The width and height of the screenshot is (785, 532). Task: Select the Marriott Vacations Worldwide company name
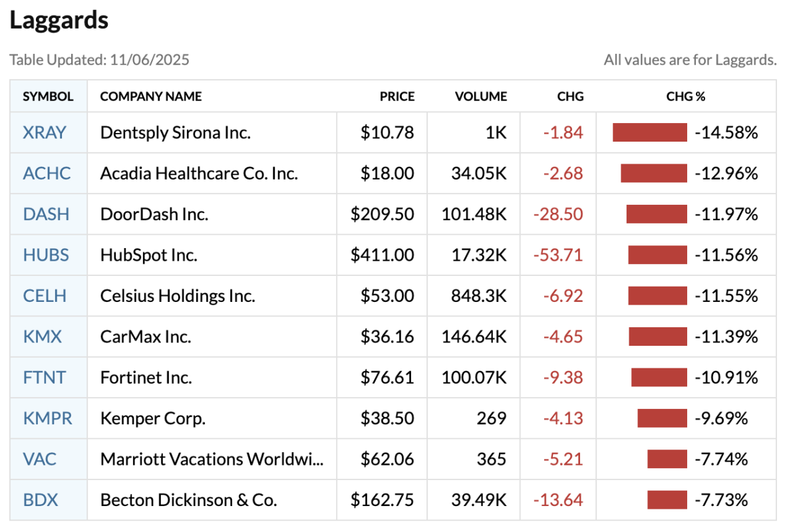(x=212, y=459)
